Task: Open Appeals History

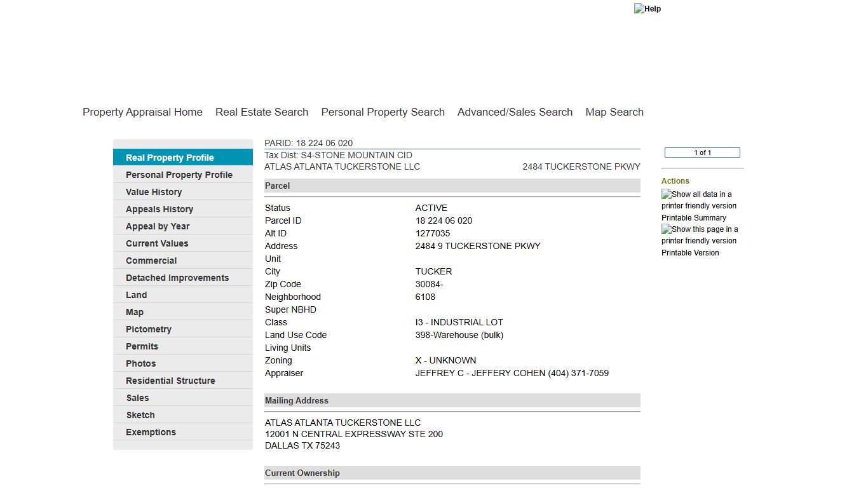Action: coord(159,209)
